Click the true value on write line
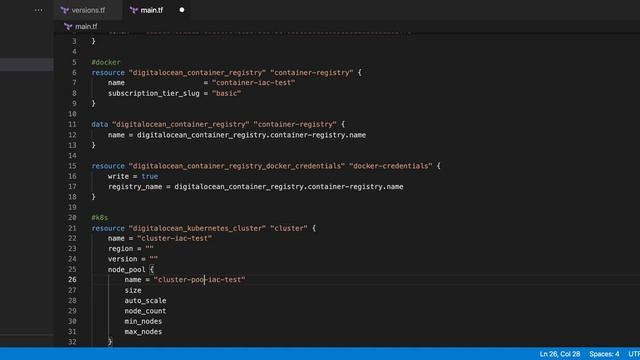Viewport: 640px width, 360px height. pyautogui.click(x=150, y=176)
